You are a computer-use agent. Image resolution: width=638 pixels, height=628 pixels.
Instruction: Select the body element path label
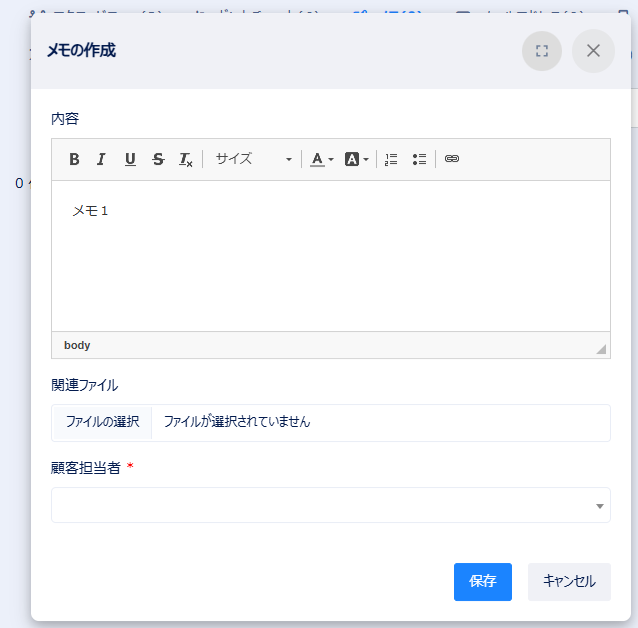[x=77, y=345]
